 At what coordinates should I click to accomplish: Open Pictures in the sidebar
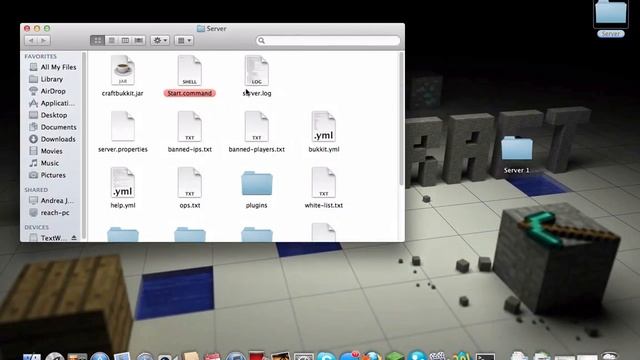(53, 175)
